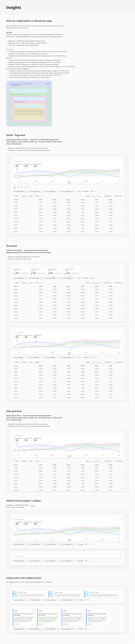Open Group List dropdown in Global page-level toolbar
Screen dimensions: 135x644
[x=108, y=196]
